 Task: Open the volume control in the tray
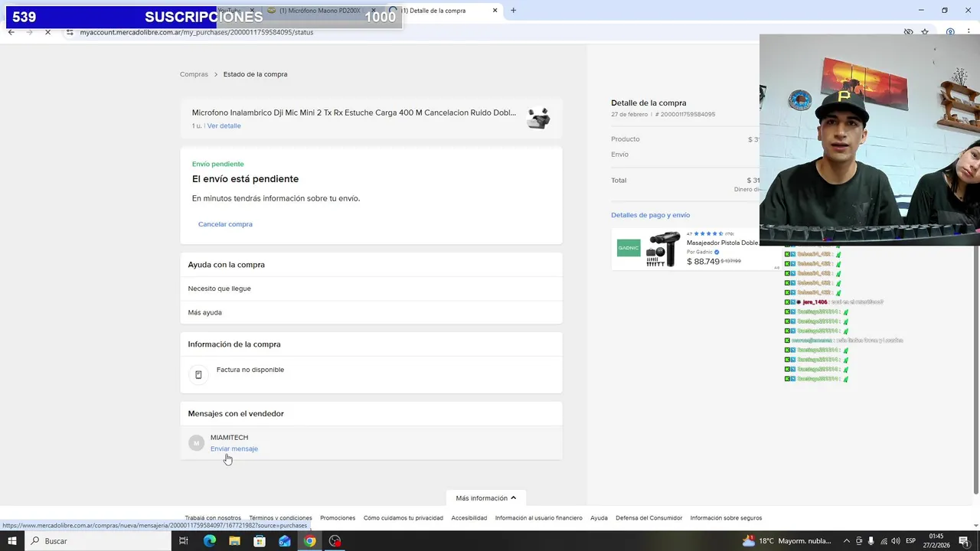[896, 541]
